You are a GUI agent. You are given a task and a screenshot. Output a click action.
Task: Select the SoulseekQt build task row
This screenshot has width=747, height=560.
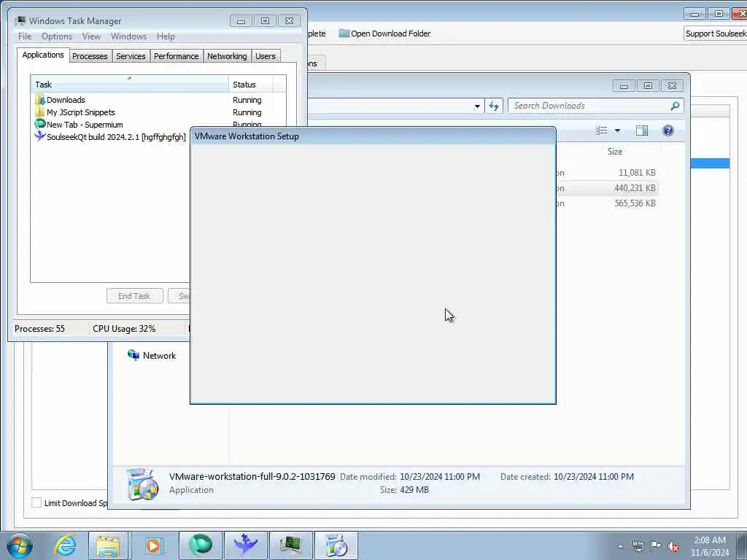click(x=111, y=137)
